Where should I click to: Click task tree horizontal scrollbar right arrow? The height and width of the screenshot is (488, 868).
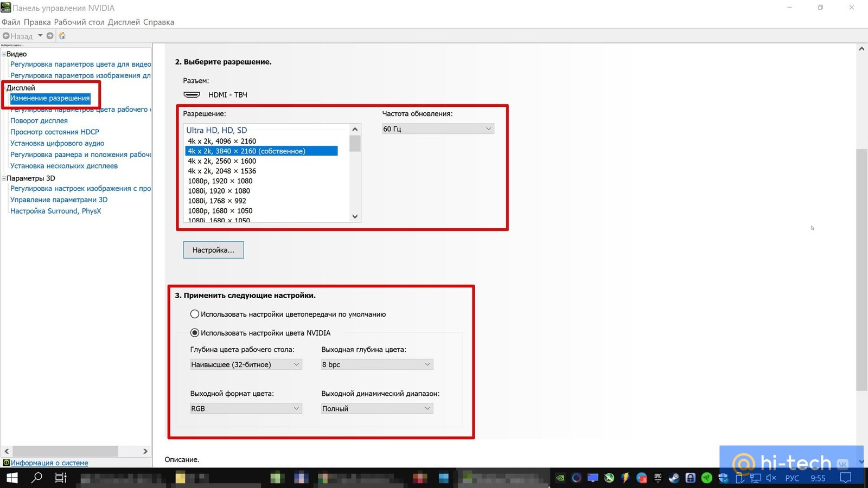click(x=145, y=451)
